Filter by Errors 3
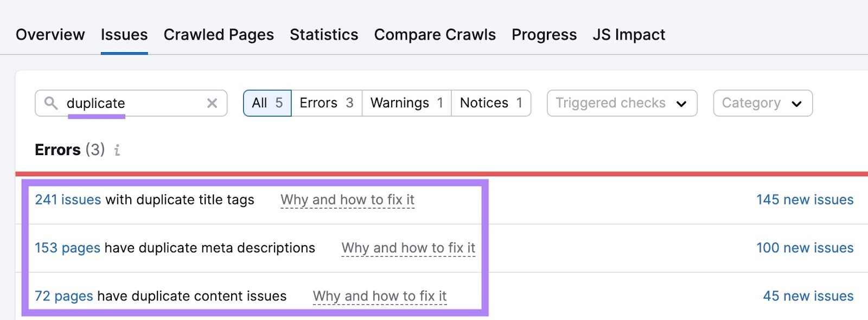 coord(327,103)
